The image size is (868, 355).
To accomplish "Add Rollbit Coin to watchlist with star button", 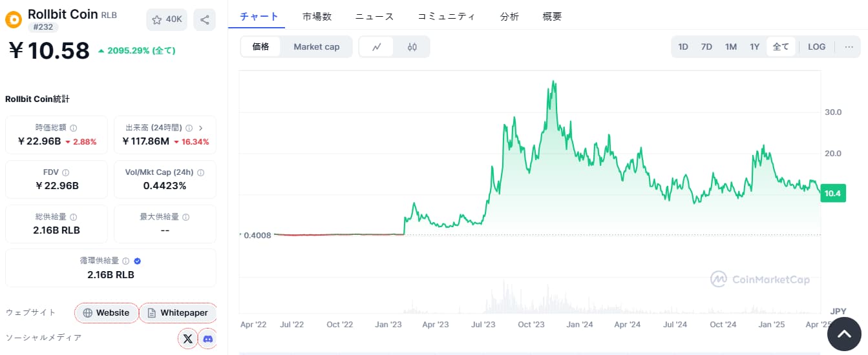I will pyautogui.click(x=167, y=19).
